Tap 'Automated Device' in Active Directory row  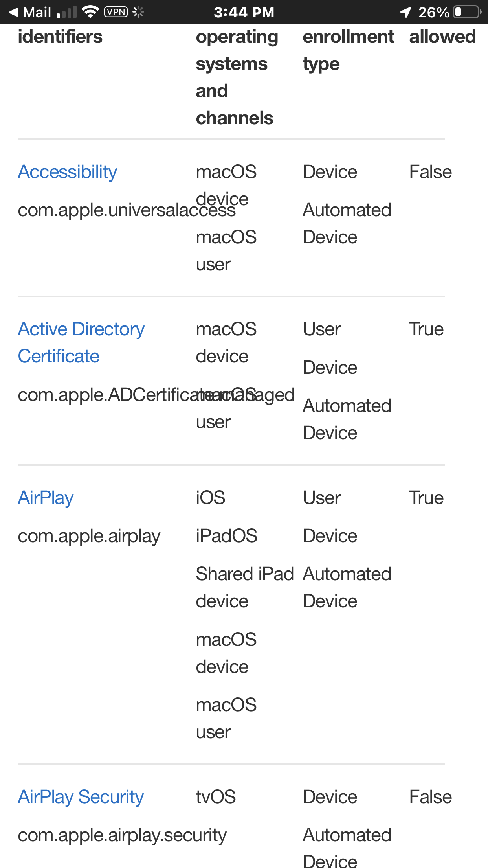pos(347,419)
